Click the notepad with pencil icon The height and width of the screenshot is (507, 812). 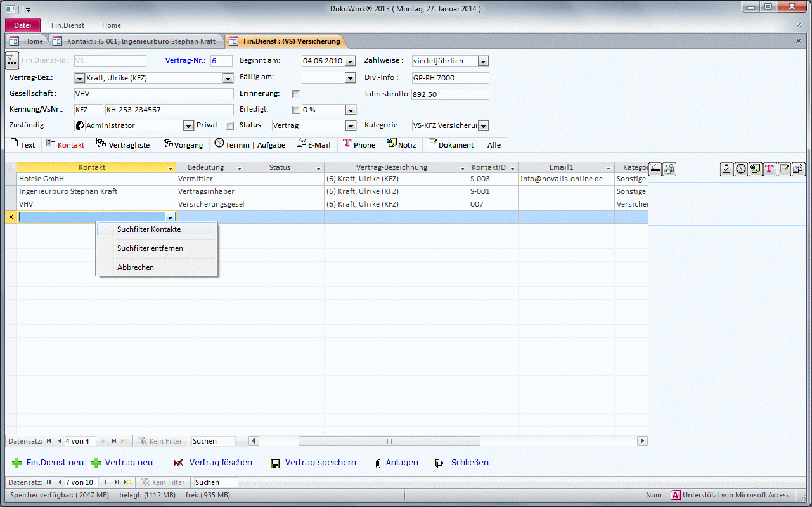784,169
